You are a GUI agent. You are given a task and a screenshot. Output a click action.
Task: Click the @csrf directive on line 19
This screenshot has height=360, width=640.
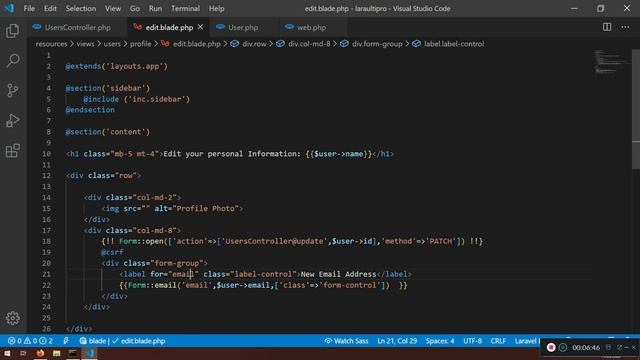[112, 252]
